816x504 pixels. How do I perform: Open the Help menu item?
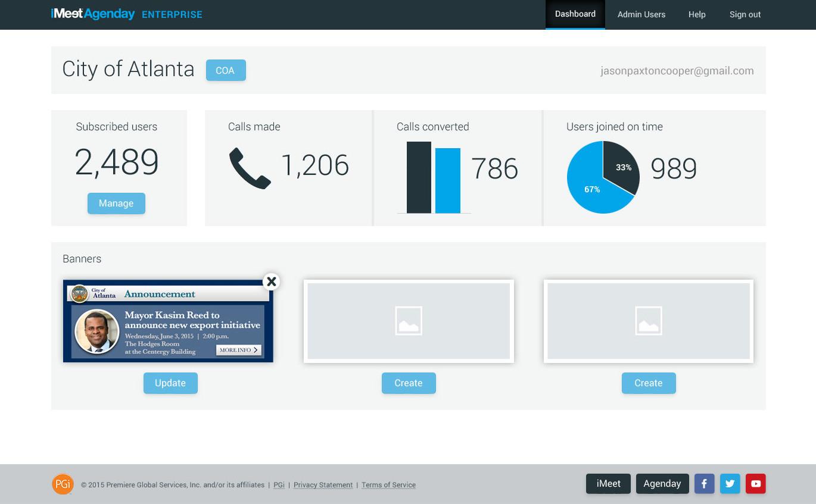pos(697,14)
